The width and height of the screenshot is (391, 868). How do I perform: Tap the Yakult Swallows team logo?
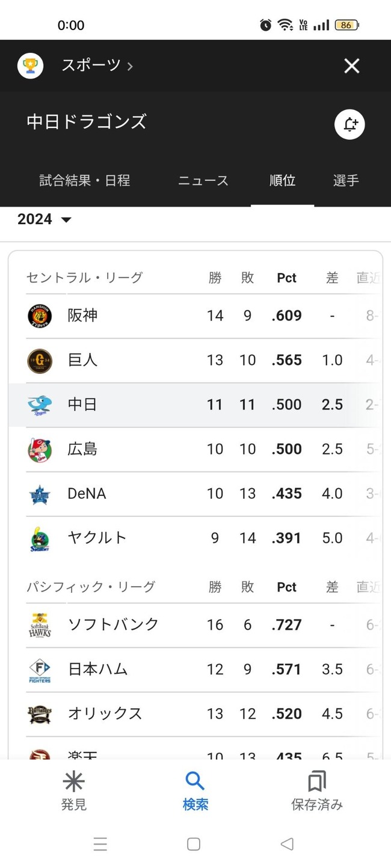(40, 539)
